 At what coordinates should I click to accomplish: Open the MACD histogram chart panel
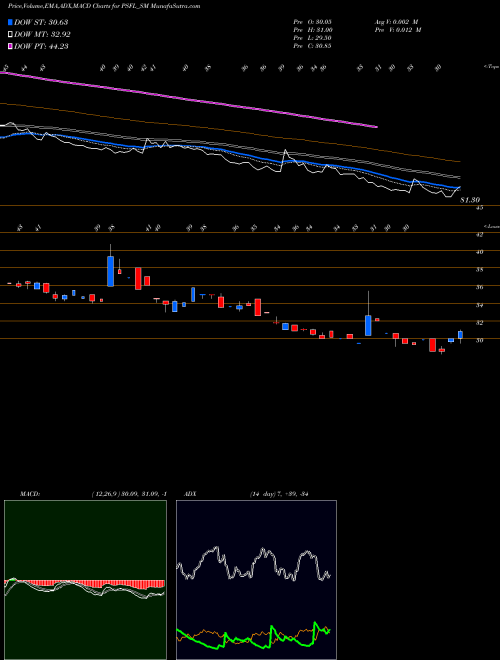pos(85,580)
